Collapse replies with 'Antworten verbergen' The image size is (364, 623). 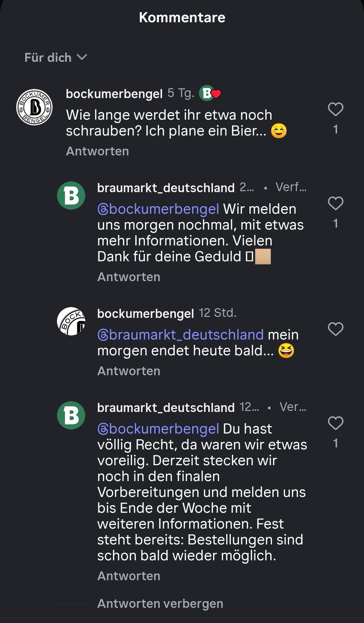160,603
